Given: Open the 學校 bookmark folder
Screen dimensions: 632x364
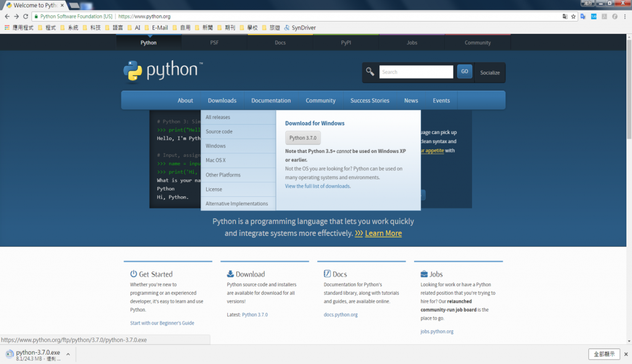Looking at the screenshot, I should pyautogui.click(x=248, y=27).
